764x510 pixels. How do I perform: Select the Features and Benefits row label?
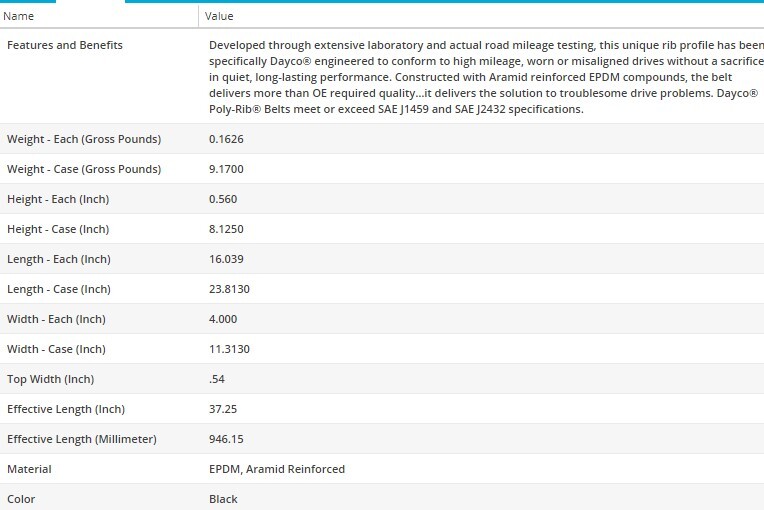[x=65, y=45]
